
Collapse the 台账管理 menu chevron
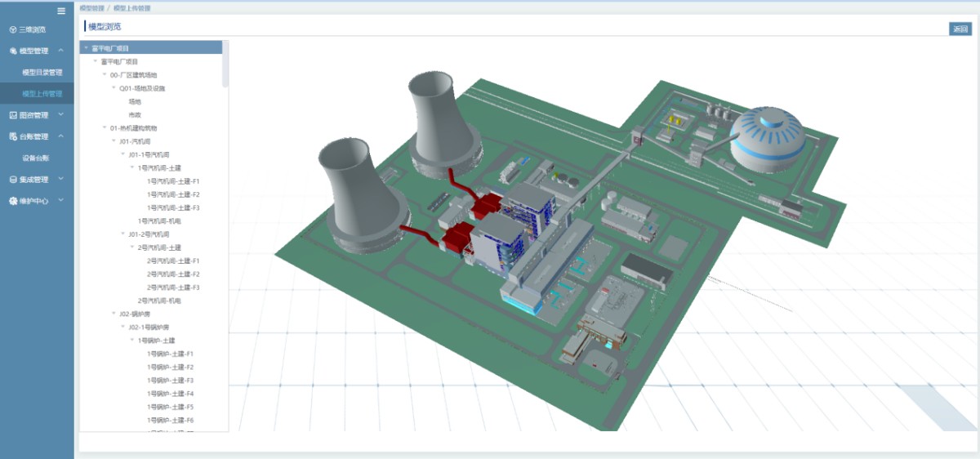[x=61, y=136]
